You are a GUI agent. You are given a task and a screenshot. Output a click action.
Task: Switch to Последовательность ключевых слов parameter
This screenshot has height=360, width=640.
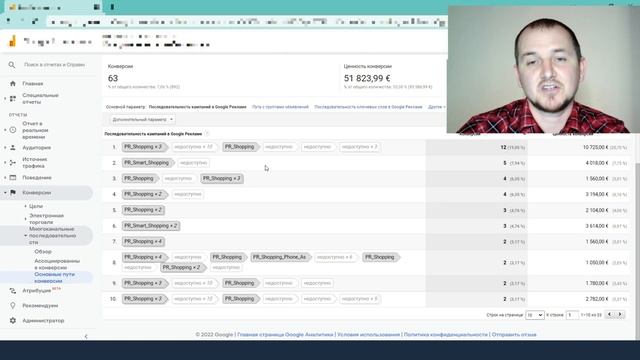coord(368,107)
